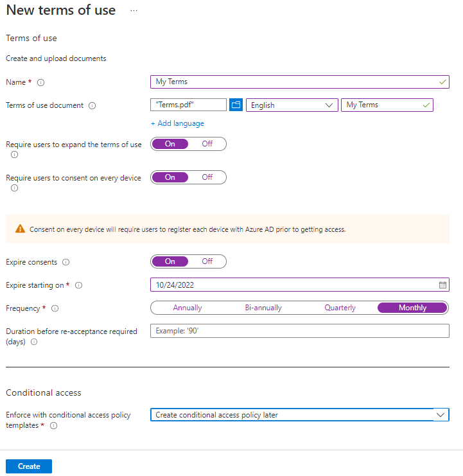This screenshot has width=463, height=476.
Task: Click the Add language link
Action: (x=177, y=123)
